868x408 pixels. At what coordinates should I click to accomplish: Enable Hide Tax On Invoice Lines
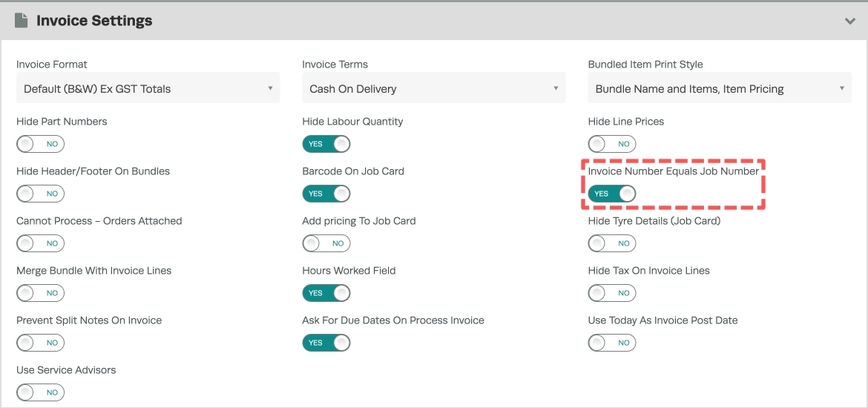[612, 293]
